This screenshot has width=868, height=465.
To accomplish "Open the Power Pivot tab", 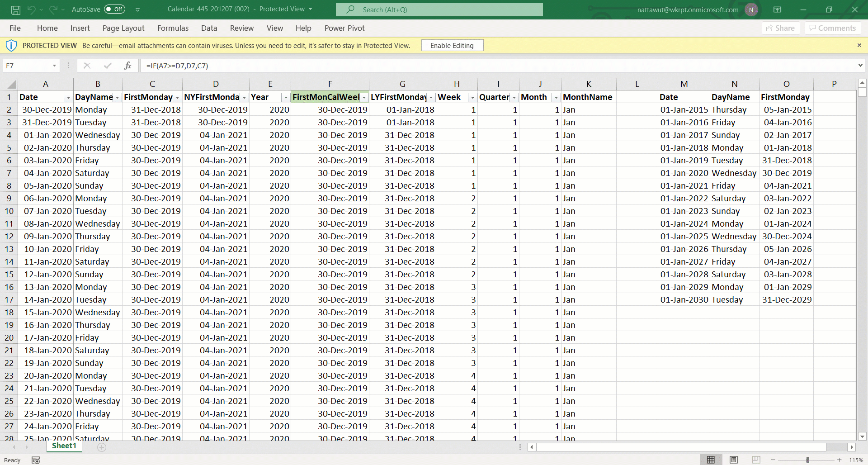I will tap(344, 28).
